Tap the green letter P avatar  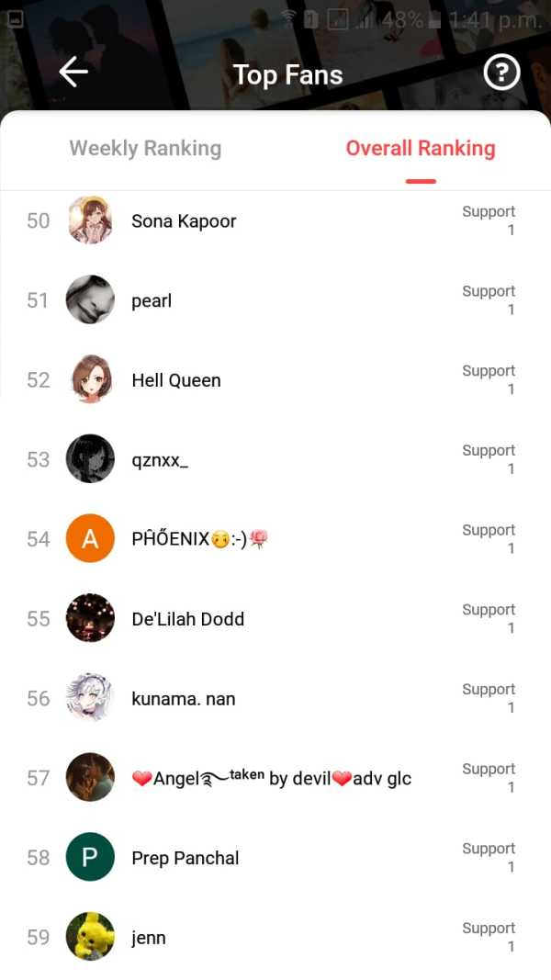click(x=90, y=858)
